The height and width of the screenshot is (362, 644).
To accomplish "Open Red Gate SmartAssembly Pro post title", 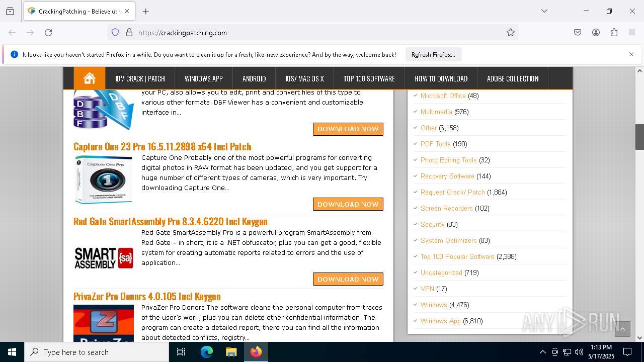I will click(x=171, y=221).
